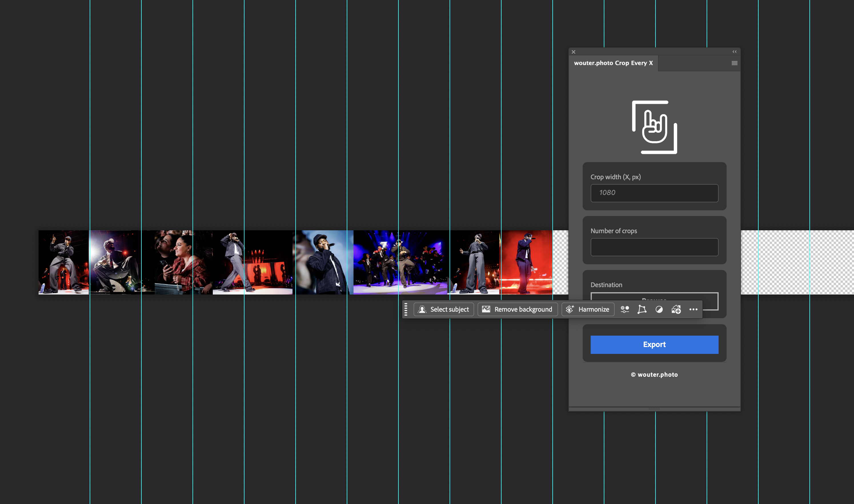This screenshot has height=504, width=854.
Task: Close the Crop Every X panel
Action: click(573, 52)
